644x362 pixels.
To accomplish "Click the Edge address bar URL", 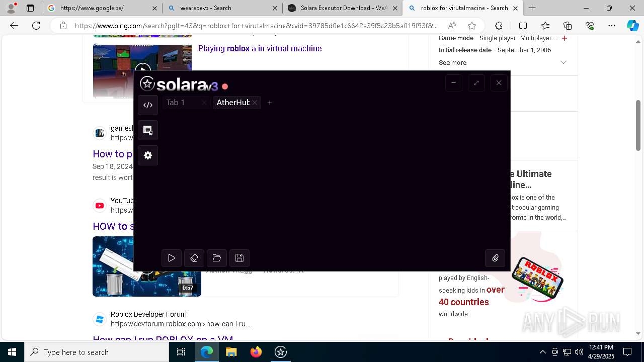I will click(256, 26).
